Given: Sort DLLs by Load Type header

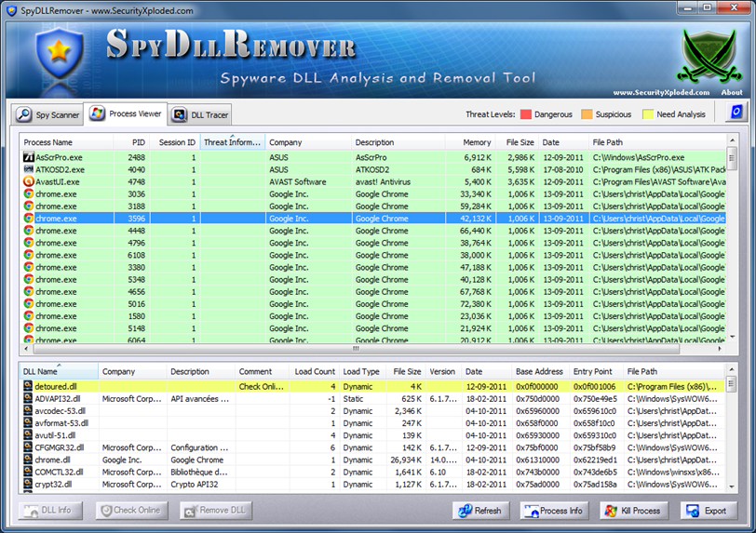Looking at the screenshot, I should point(362,371).
